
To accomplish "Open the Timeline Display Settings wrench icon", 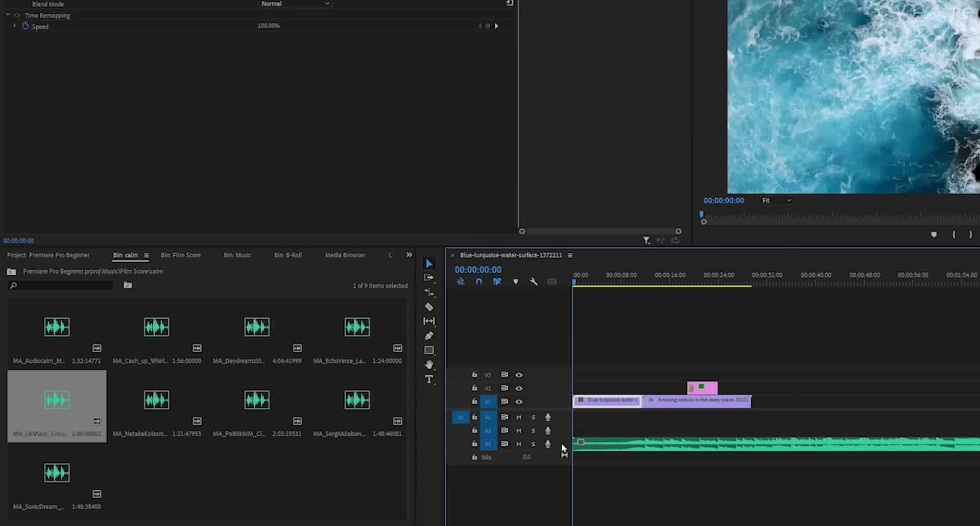I will click(x=534, y=281).
